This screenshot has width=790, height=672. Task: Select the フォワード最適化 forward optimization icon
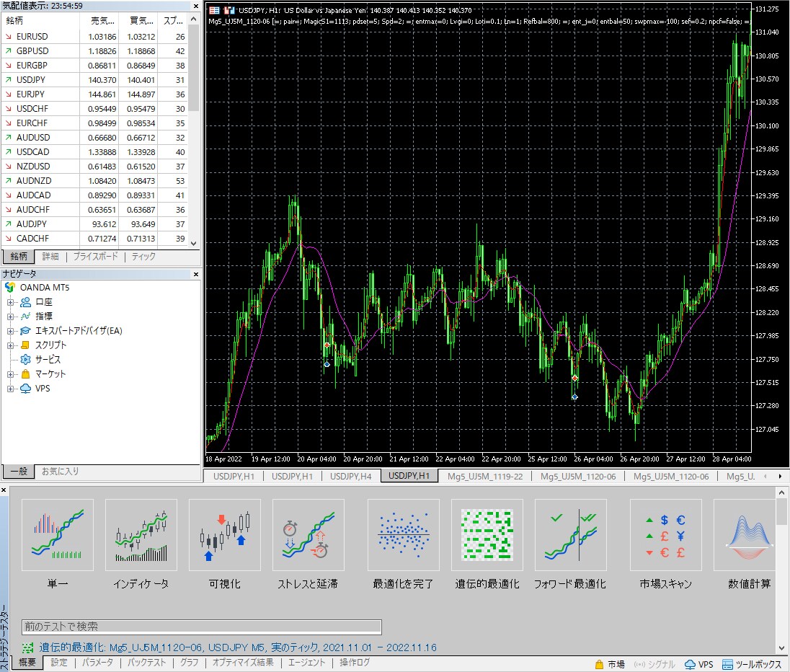[x=571, y=535]
